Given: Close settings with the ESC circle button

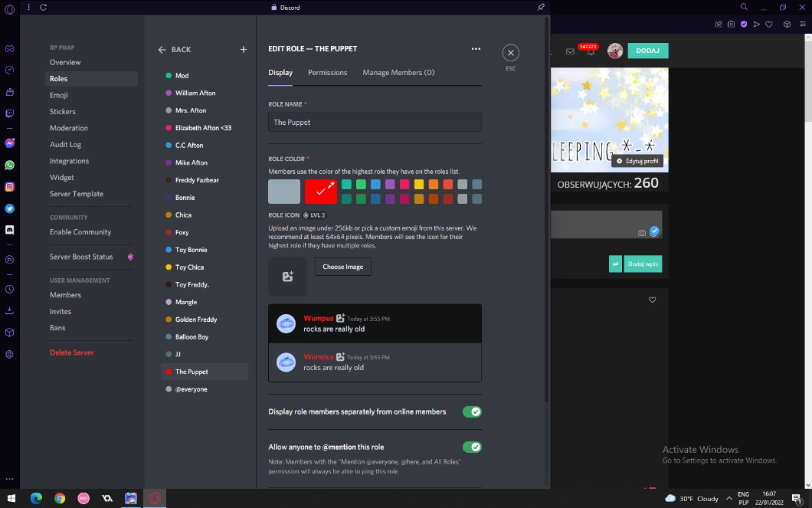Looking at the screenshot, I should click(511, 53).
